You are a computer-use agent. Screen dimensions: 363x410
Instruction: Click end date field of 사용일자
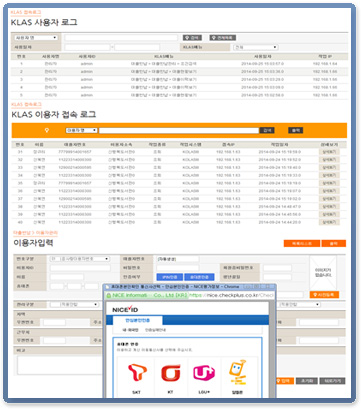click(137, 47)
